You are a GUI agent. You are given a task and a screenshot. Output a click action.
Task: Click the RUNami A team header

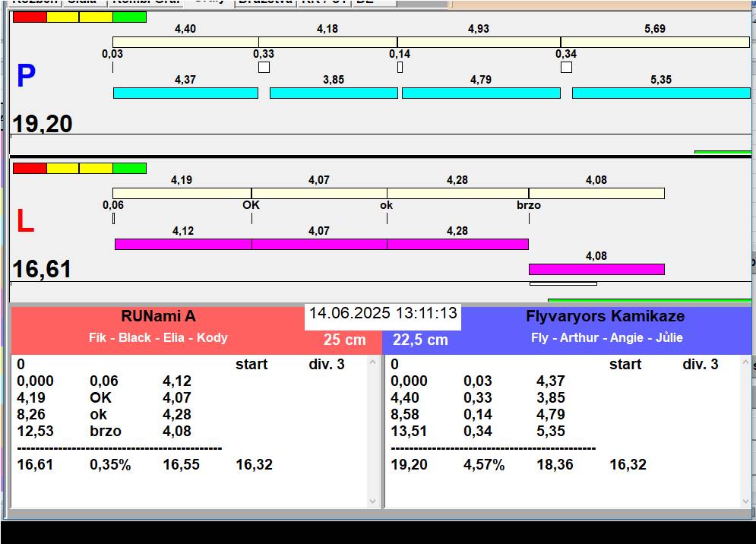click(x=158, y=317)
